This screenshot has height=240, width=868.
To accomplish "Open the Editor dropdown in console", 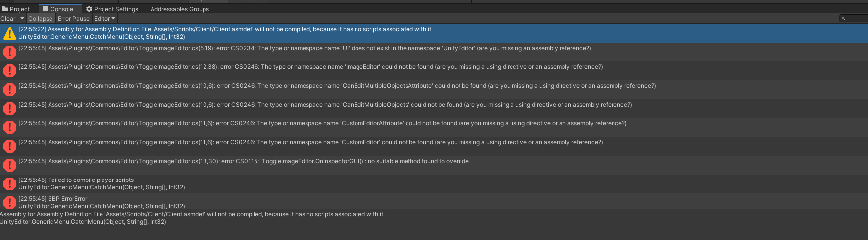I will click(x=104, y=19).
